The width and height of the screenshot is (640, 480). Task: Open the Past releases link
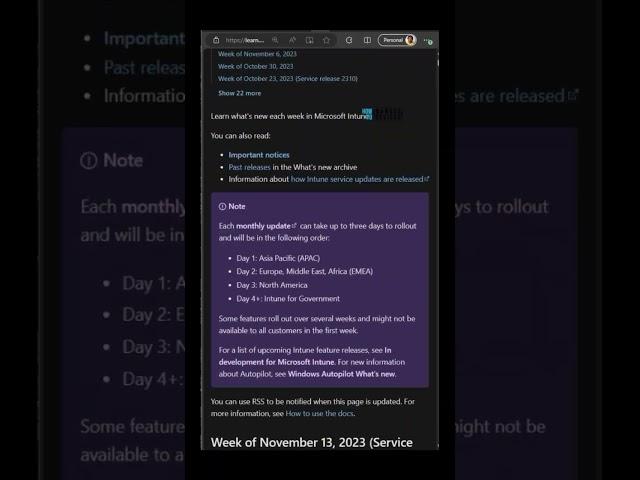tap(249, 167)
